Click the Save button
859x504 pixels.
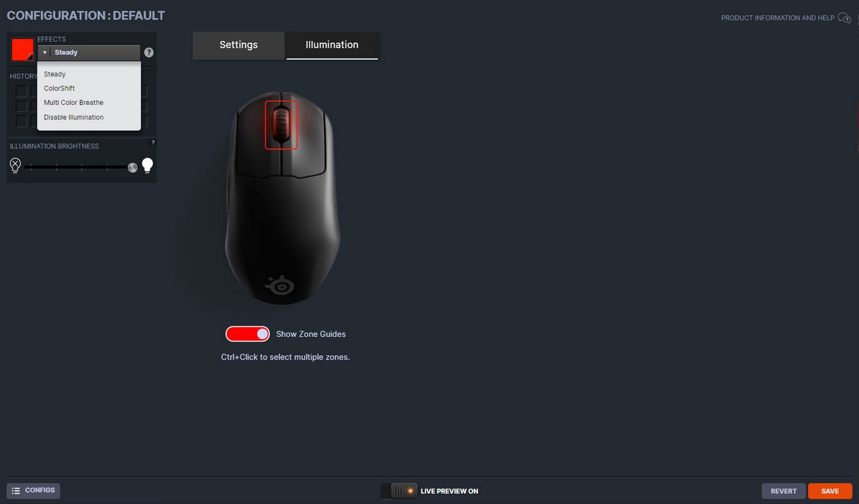pyautogui.click(x=830, y=491)
